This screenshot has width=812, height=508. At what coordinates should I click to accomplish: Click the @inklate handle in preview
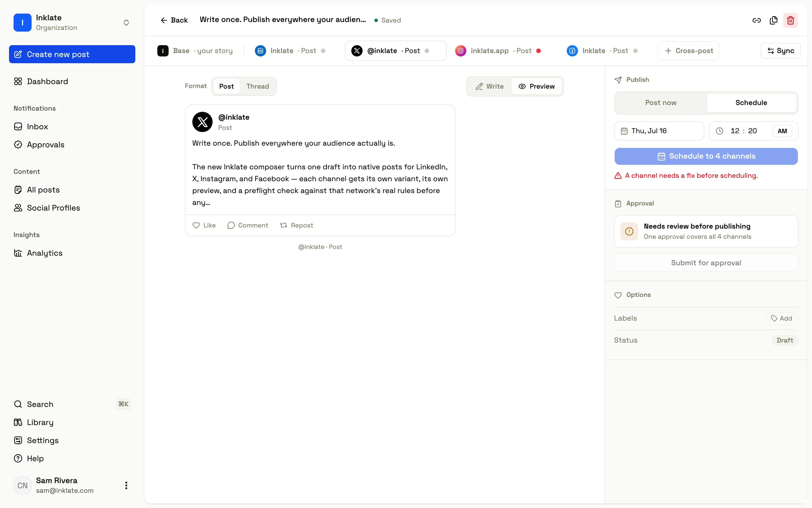click(x=234, y=117)
